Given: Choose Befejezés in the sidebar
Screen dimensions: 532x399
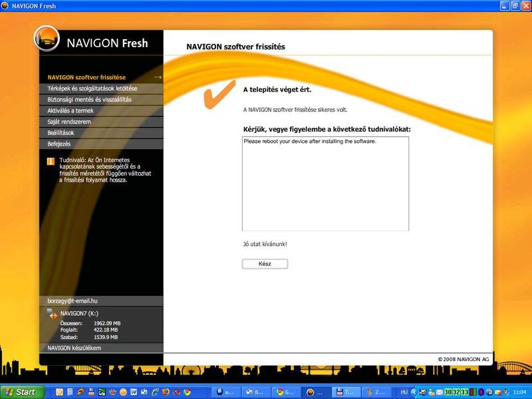Looking at the screenshot, I should point(101,144).
